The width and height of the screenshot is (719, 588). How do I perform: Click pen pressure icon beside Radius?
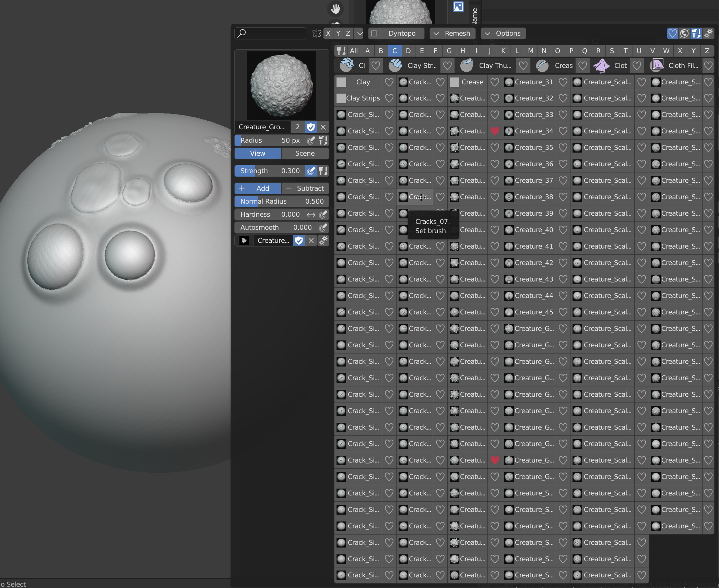click(311, 140)
